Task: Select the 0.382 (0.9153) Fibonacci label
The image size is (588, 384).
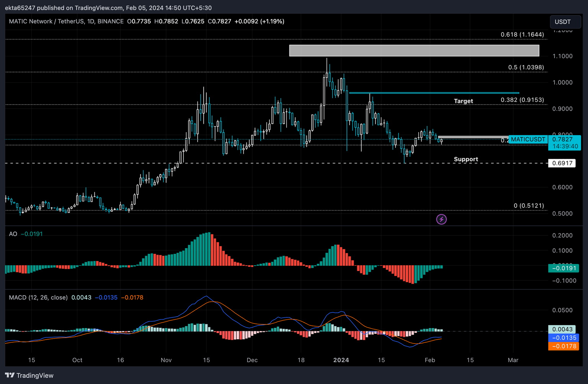Action: 522,100
